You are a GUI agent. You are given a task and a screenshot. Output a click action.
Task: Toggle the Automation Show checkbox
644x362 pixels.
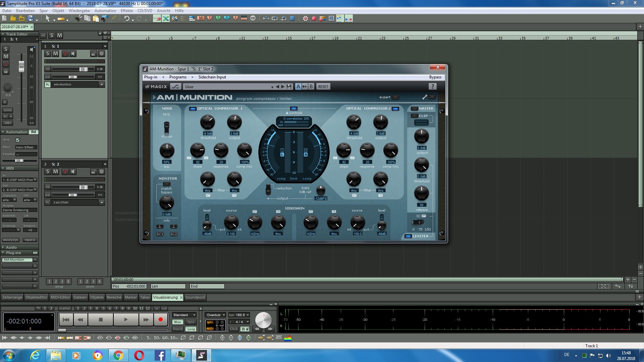coord(18,140)
